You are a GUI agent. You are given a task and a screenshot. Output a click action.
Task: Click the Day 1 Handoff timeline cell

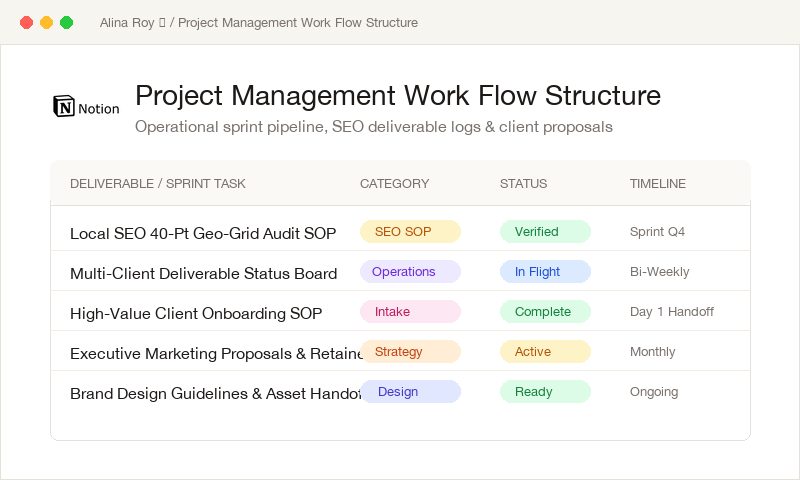coord(672,312)
